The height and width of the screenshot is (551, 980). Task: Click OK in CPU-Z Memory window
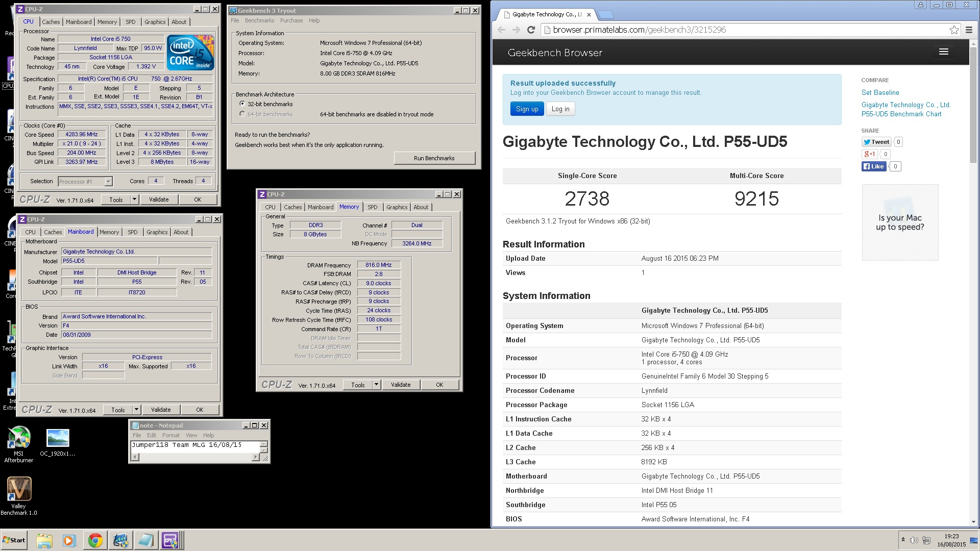439,385
